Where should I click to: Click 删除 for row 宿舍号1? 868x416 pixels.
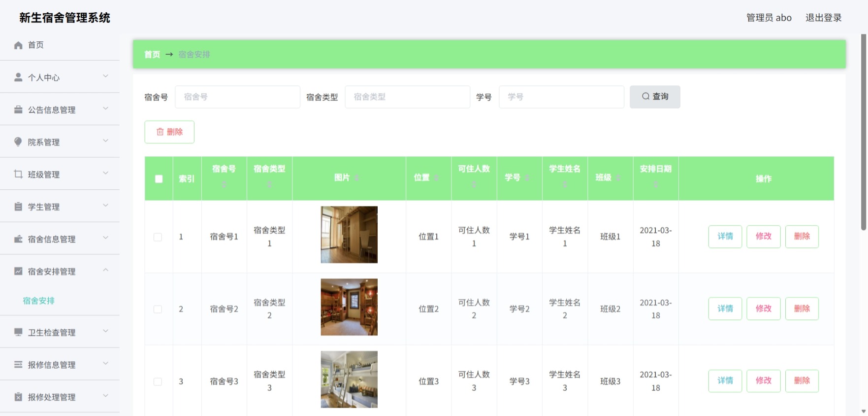pyautogui.click(x=802, y=237)
